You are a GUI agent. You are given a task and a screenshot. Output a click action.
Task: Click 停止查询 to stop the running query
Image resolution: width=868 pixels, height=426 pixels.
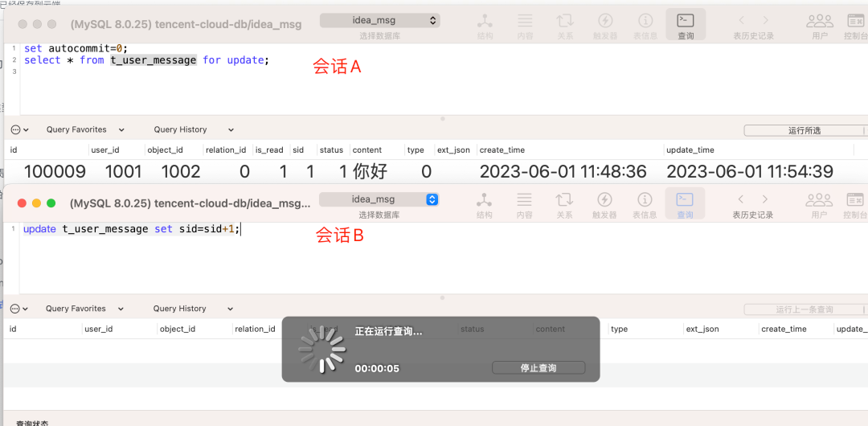(538, 368)
